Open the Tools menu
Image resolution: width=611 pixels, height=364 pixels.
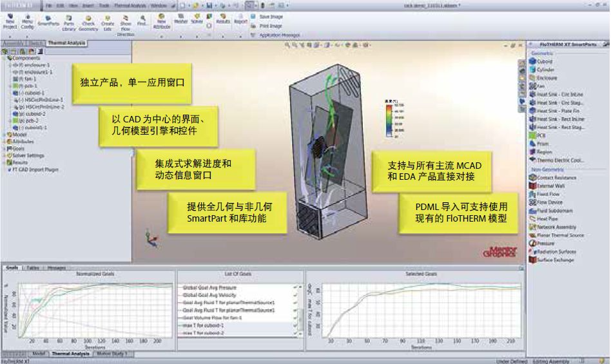104,6
